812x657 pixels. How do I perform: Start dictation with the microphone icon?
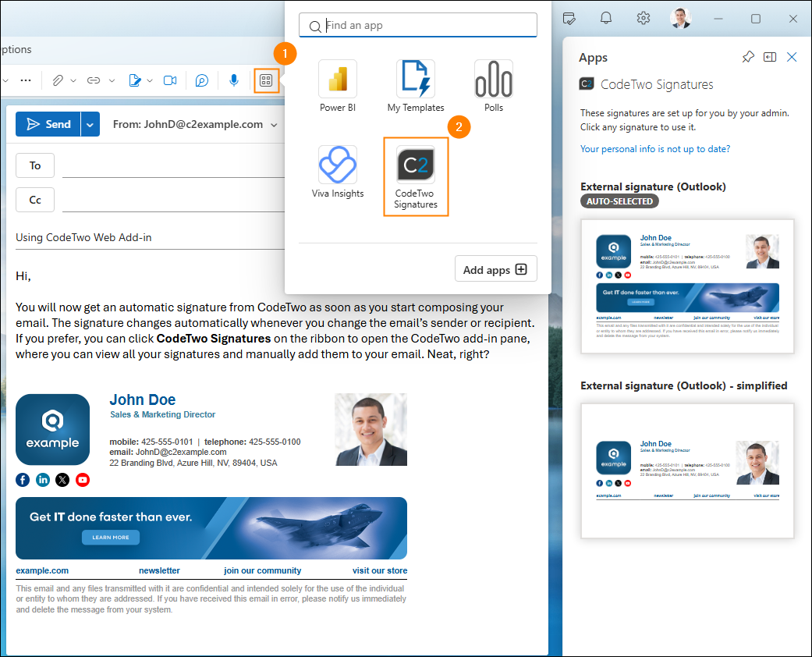[x=234, y=80]
